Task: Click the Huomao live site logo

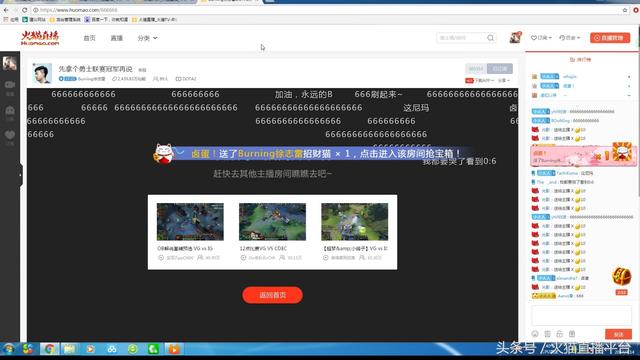Action: coord(40,38)
